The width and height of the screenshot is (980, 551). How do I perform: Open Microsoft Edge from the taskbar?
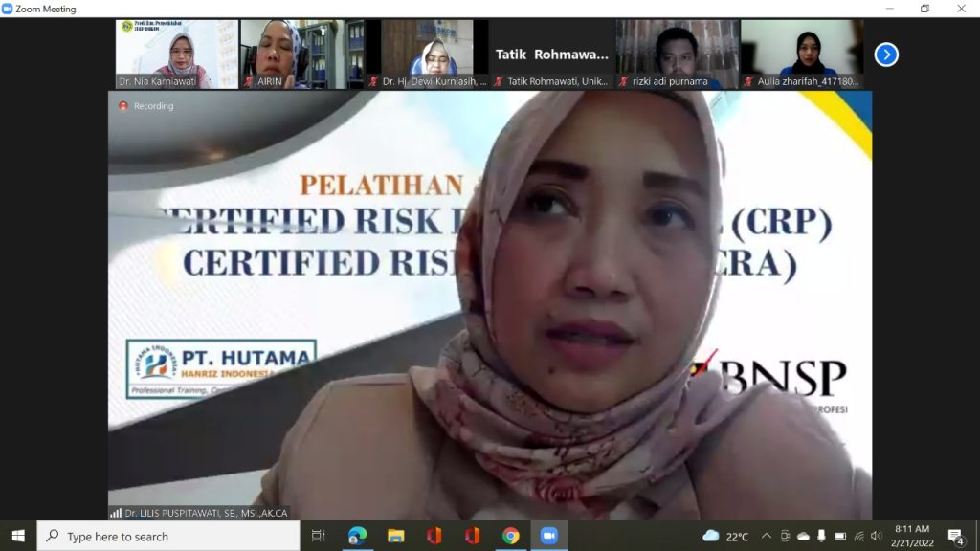click(357, 536)
